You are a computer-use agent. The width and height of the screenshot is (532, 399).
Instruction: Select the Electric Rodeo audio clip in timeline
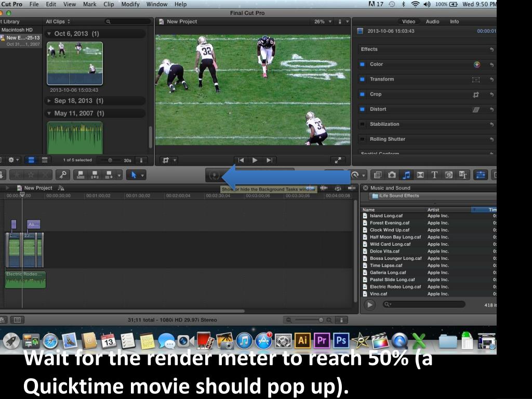pos(25,280)
